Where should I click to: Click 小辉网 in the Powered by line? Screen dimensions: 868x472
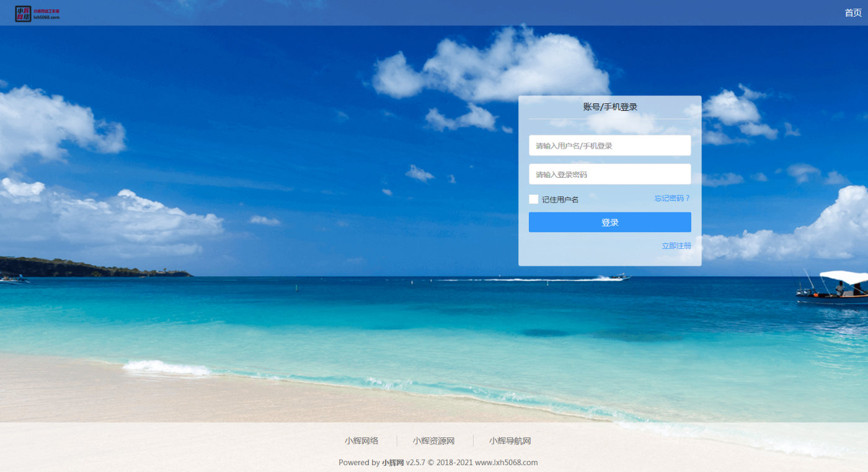click(x=392, y=462)
